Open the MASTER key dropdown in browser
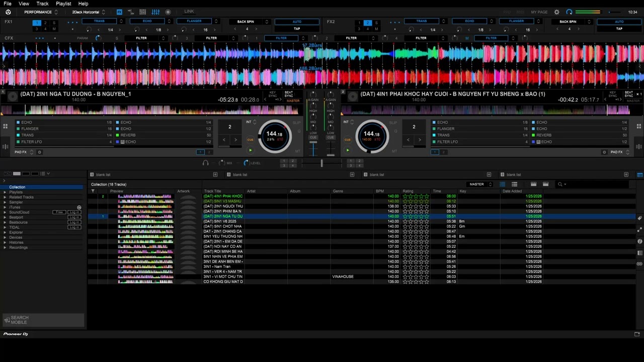 click(x=480, y=184)
